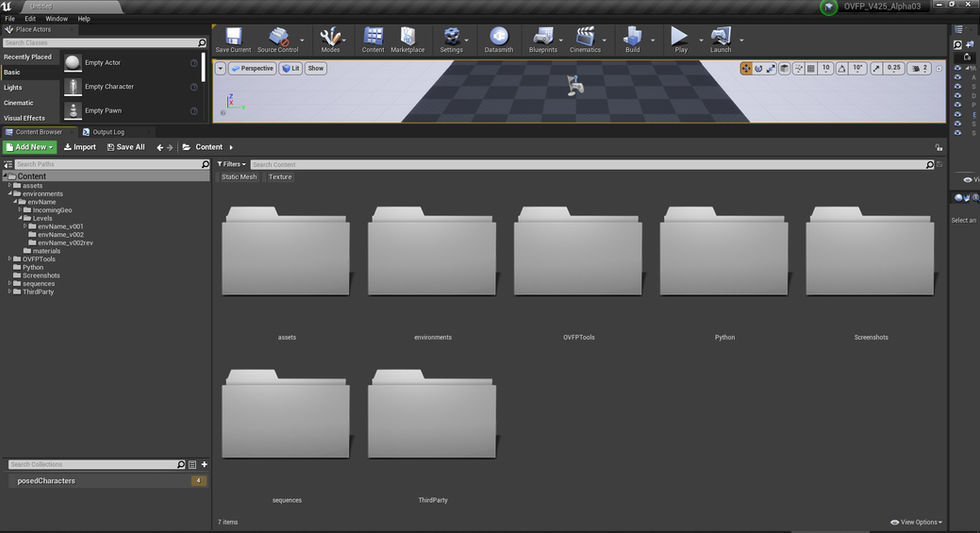Click the collection view mode icon
This screenshot has height=533, width=980.
pos(192,464)
